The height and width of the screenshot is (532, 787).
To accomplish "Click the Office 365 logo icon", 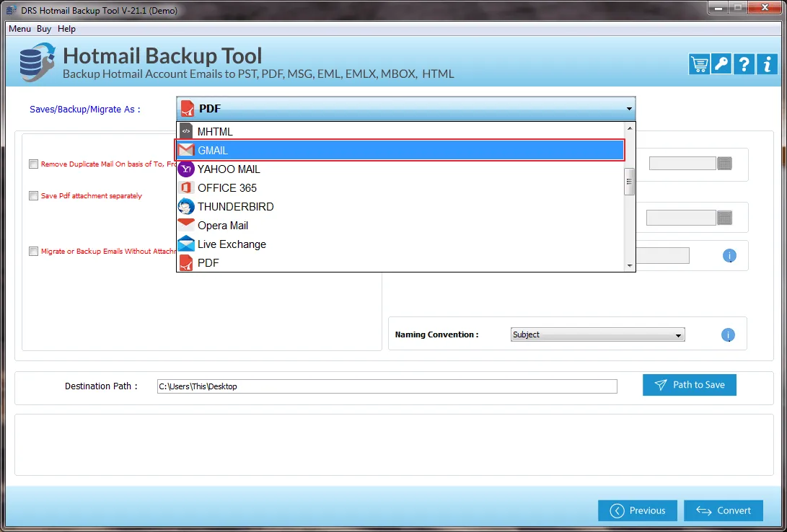I will click(186, 188).
